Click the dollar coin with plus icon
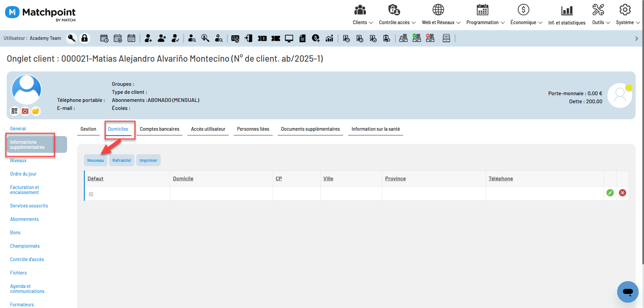 point(316,38)
